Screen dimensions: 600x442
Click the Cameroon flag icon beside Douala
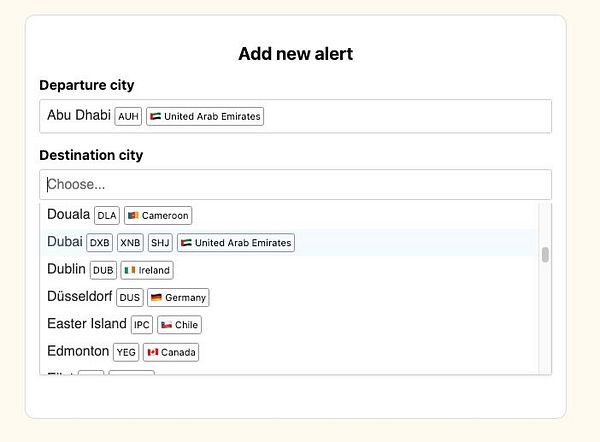(x=133, y=216)
